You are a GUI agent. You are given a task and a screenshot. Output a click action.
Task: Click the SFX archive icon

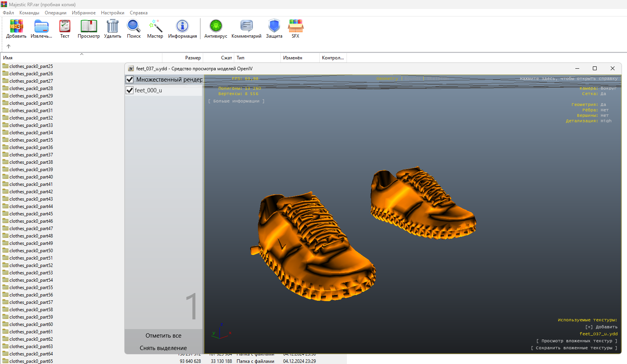point(295,26)
